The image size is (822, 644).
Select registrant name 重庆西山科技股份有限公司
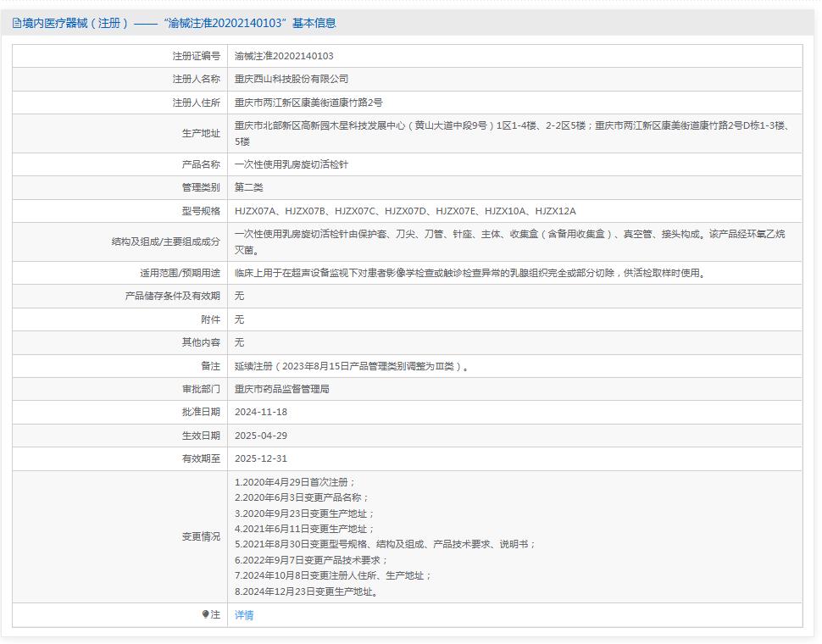coord(292,79)
